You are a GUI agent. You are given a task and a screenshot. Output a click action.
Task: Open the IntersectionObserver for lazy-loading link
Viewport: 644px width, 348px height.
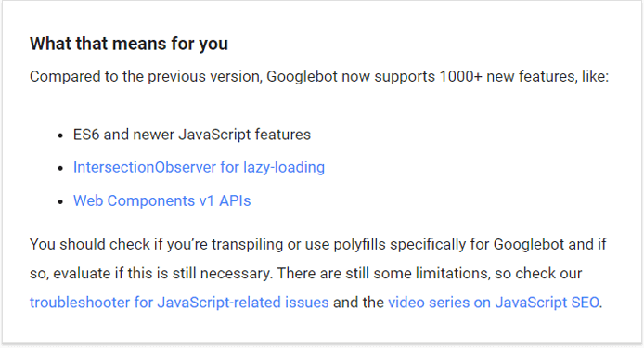(199, 167)
